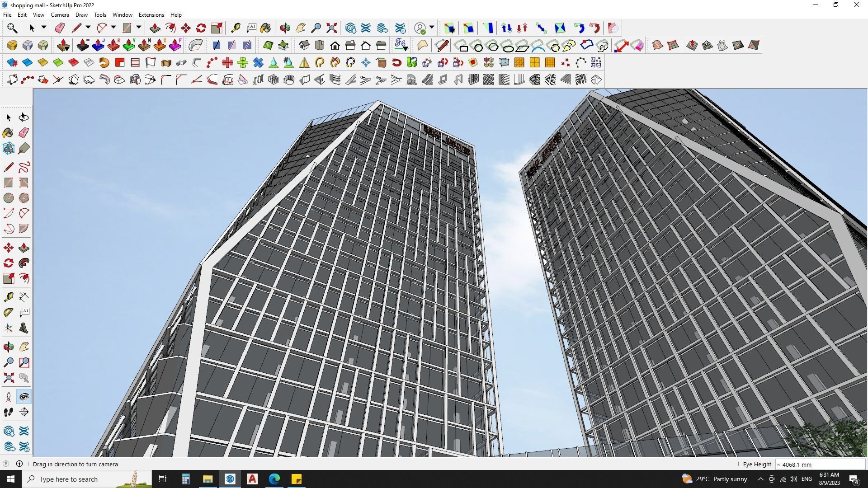
Task: Select the Eraser tool in top toolbar
Action: click(x=60, y=28)
